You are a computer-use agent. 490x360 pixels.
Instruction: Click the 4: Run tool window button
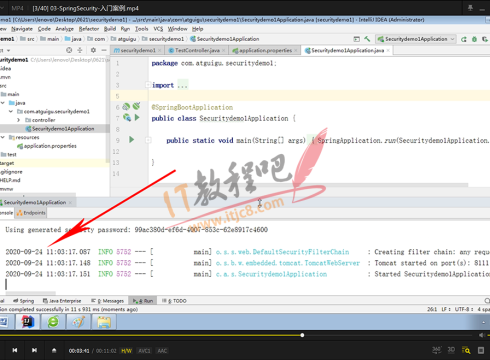[x=143, y=301]
